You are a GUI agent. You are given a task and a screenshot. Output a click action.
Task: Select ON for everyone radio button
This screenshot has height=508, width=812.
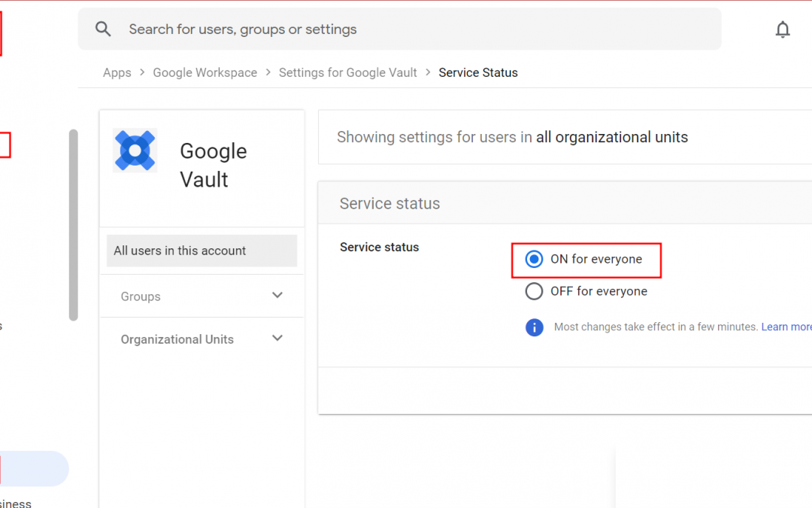click(x=534, y=259)
